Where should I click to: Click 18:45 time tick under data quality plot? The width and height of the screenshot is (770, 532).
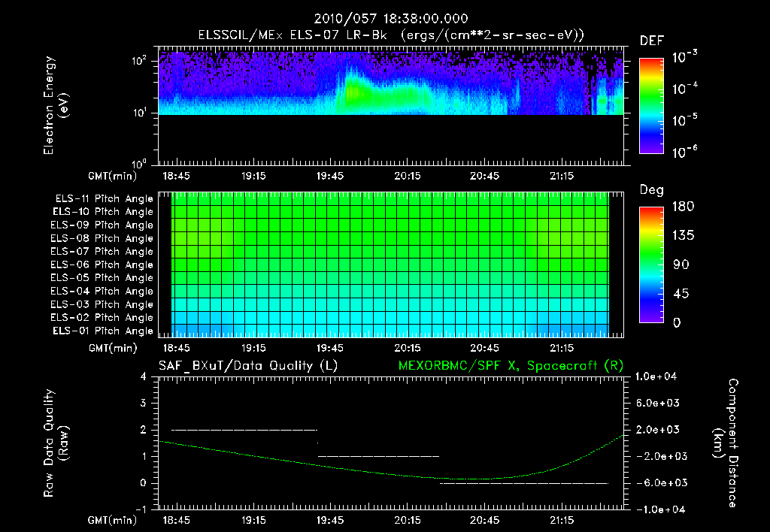coord(176,520)
